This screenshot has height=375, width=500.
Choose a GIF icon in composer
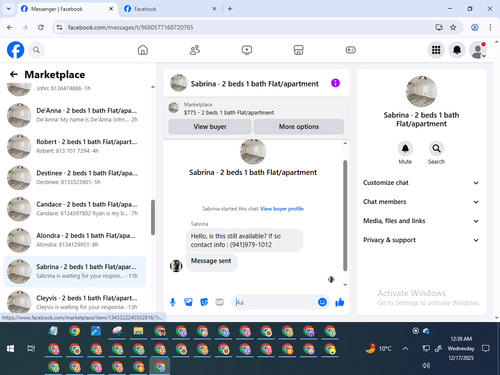click(219, 302)
